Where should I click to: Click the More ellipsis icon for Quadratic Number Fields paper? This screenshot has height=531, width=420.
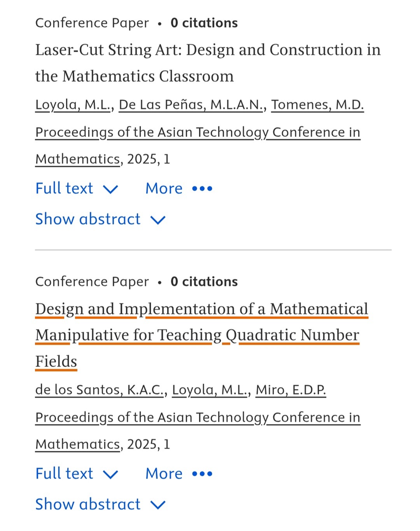tap(202, 474)
